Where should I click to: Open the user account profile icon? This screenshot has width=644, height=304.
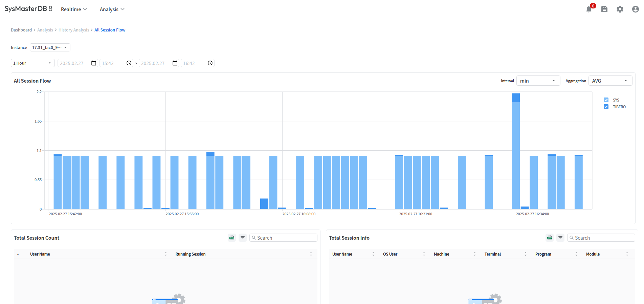[x=636, y=9]
